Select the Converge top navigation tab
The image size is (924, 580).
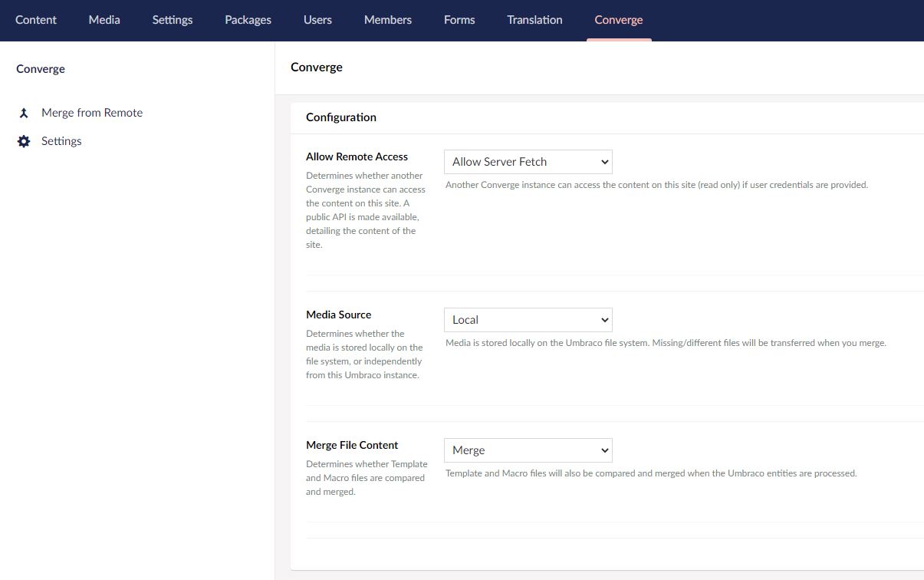[x=619, y=20]
